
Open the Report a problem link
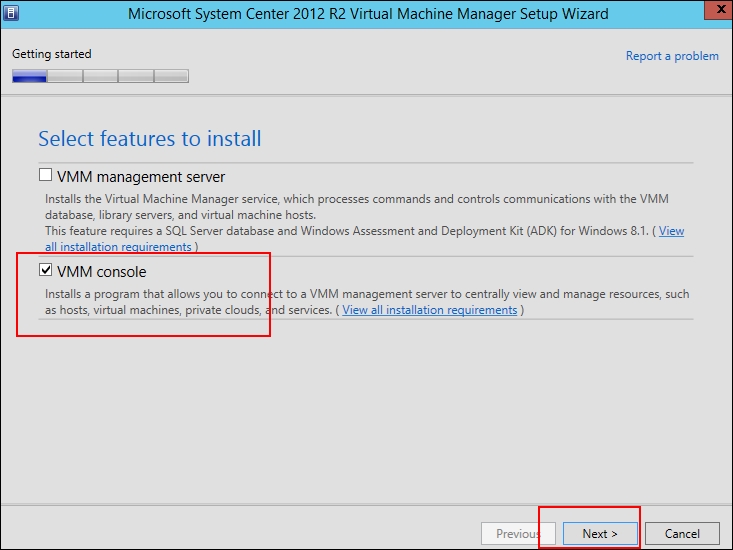672,56
